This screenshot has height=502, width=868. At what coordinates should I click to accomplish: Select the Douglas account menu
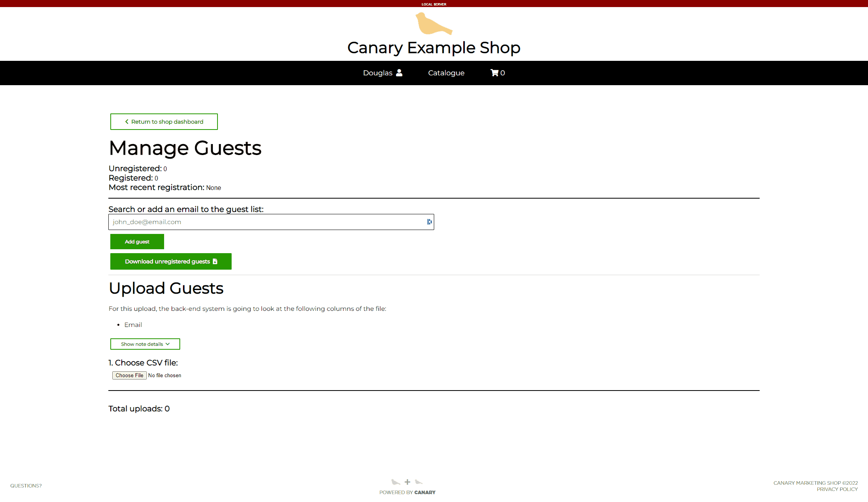pos(378,73)
